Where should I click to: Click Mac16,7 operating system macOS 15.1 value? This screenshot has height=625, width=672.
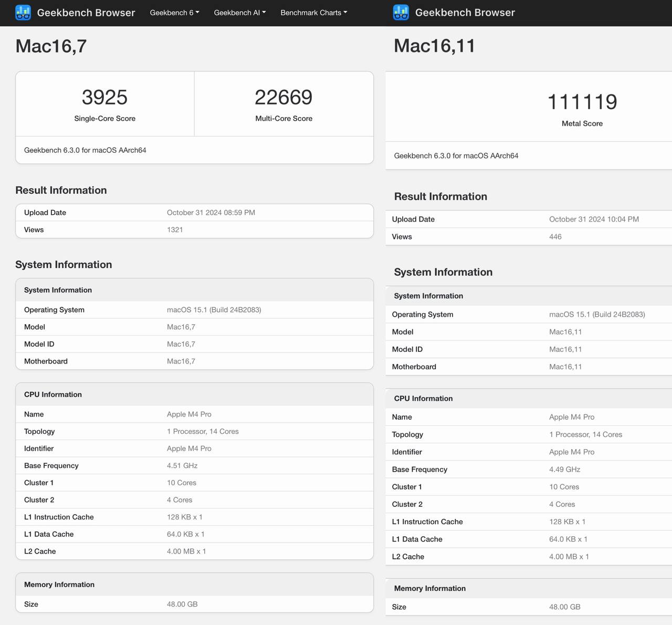(214, 310)
